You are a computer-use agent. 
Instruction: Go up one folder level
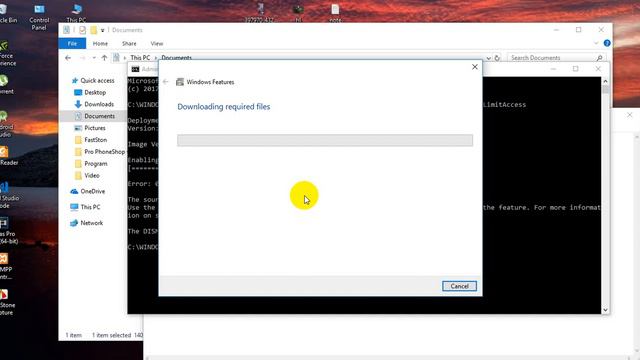(x=104, y=58)
